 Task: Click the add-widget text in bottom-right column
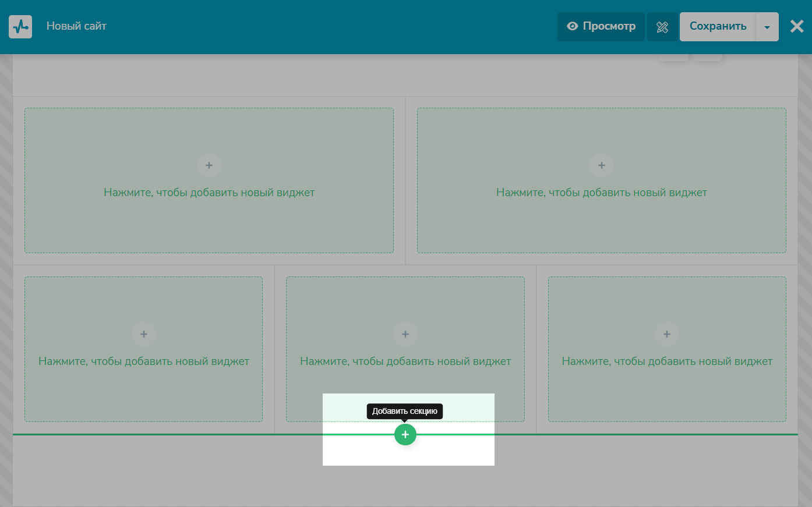(x=667, y=361)
